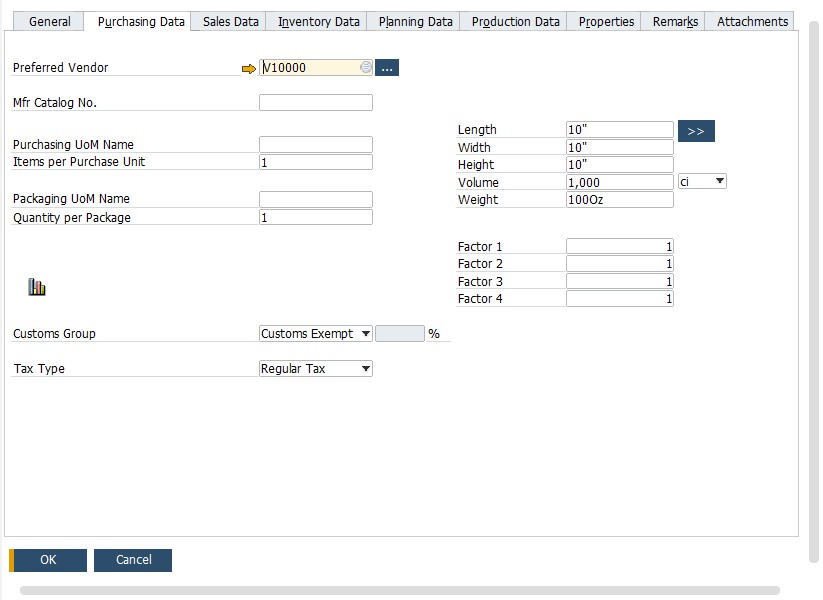Screen dimensions: 823x600
Task: Click the >> button beside Length
Action: [696, 131]
